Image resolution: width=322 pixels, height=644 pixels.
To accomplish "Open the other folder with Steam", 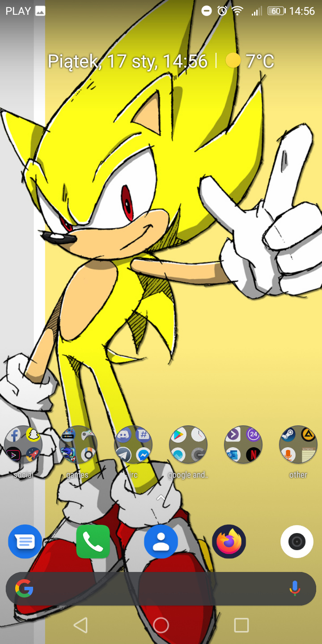I will pyautogui.click(x=298, y=445).
